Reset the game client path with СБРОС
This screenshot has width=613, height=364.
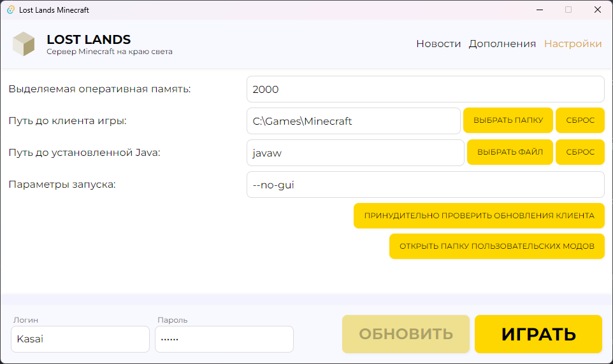coord(580,120)
